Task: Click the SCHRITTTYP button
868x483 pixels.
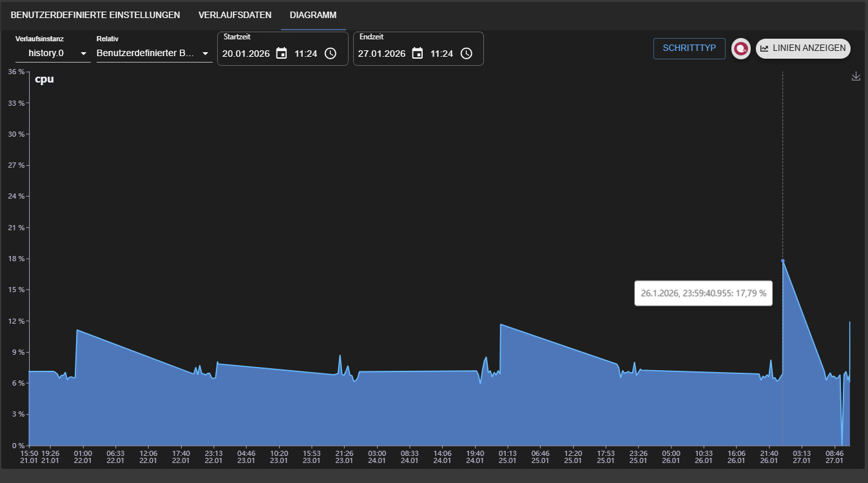Action: (689, 48)
